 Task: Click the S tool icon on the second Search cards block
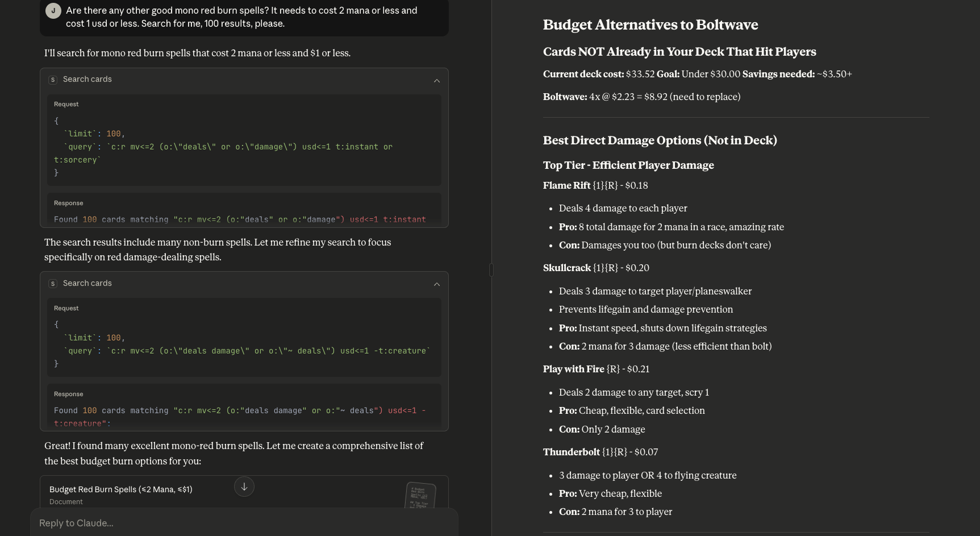tap(53, 283)
